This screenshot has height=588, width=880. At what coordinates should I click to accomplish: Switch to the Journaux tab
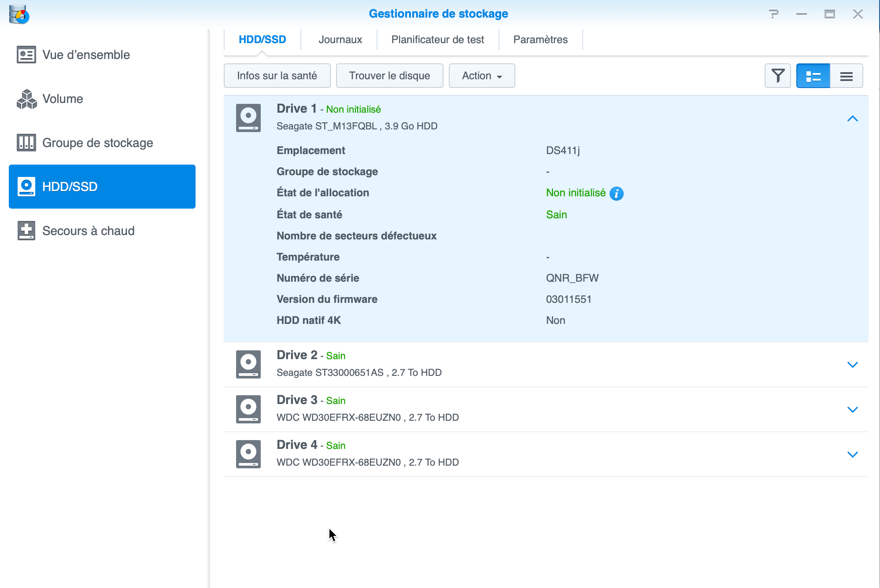tap(340, 40)
